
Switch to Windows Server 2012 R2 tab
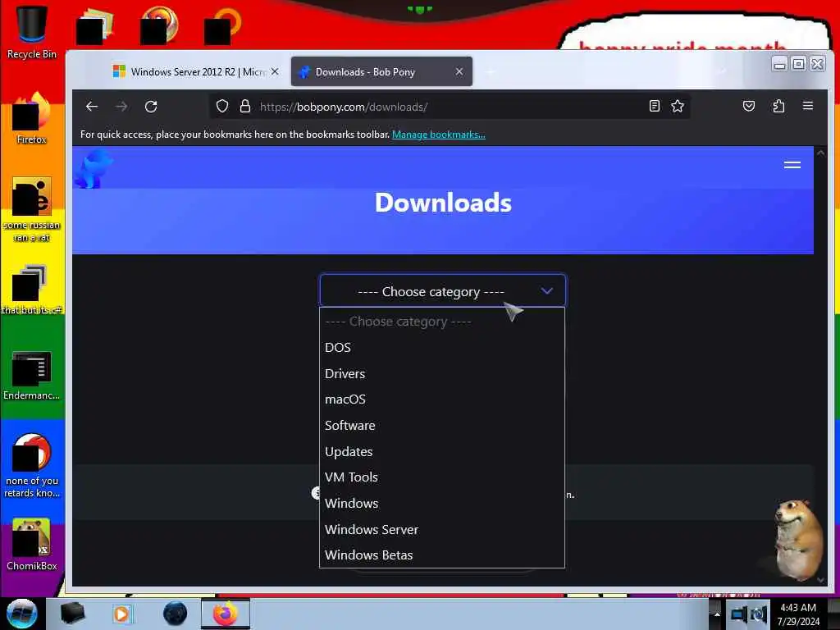[x=195, y=71]
